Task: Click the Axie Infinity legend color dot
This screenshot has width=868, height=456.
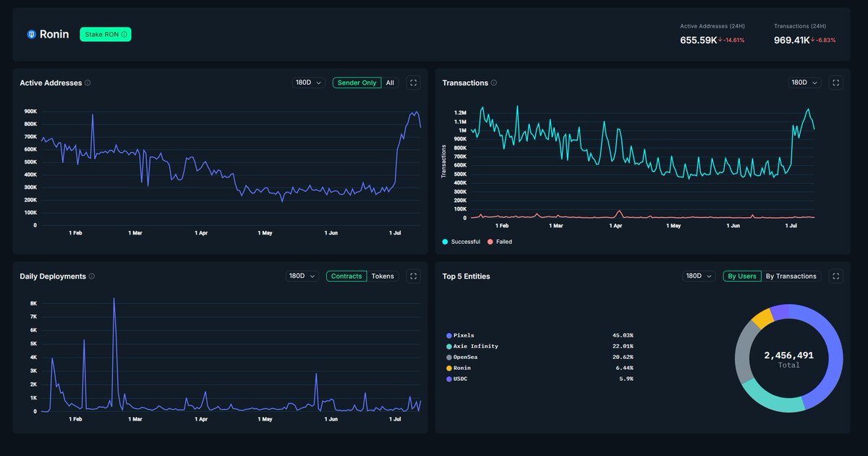Action: (449, 347)
